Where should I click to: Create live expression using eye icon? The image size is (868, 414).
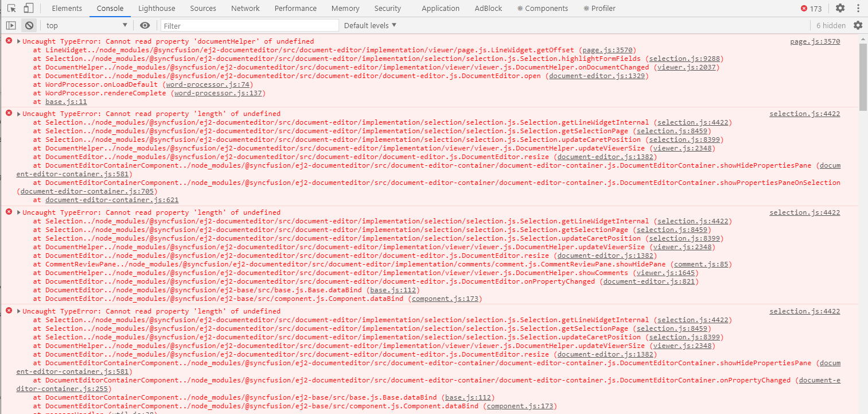point(145,25)
